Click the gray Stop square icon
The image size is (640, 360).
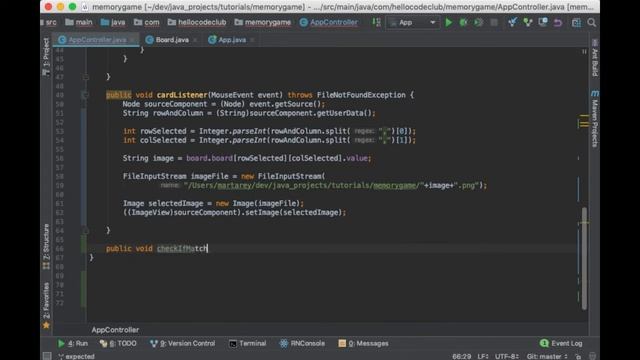(x=494, y=22)
